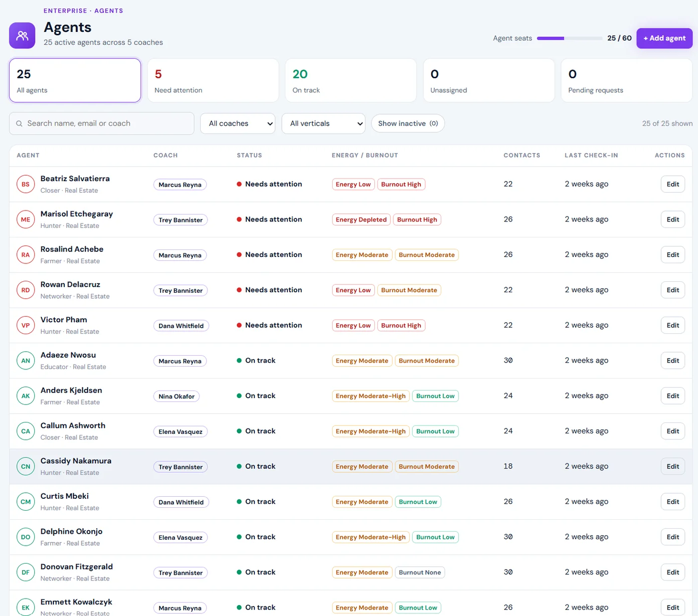The height and width of the screenshot is (616, 698).
Task: Click the Nina Okafor coach tag
Action: 176,397
